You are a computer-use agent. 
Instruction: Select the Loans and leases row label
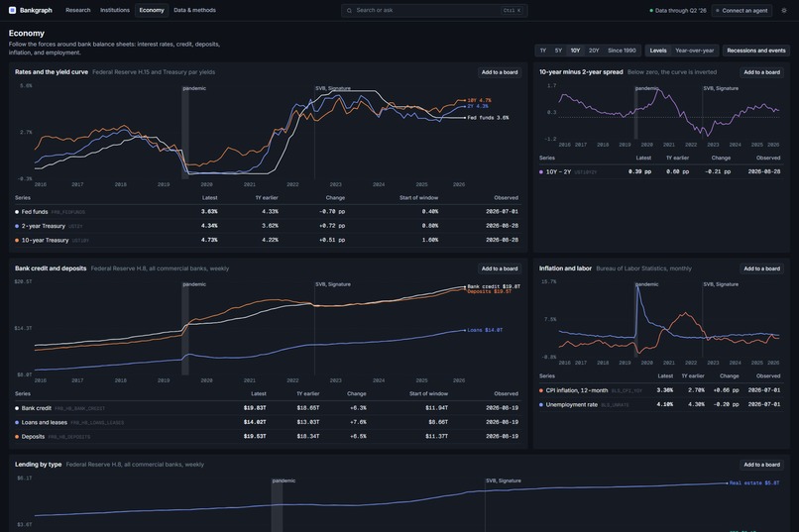(45, 423)
